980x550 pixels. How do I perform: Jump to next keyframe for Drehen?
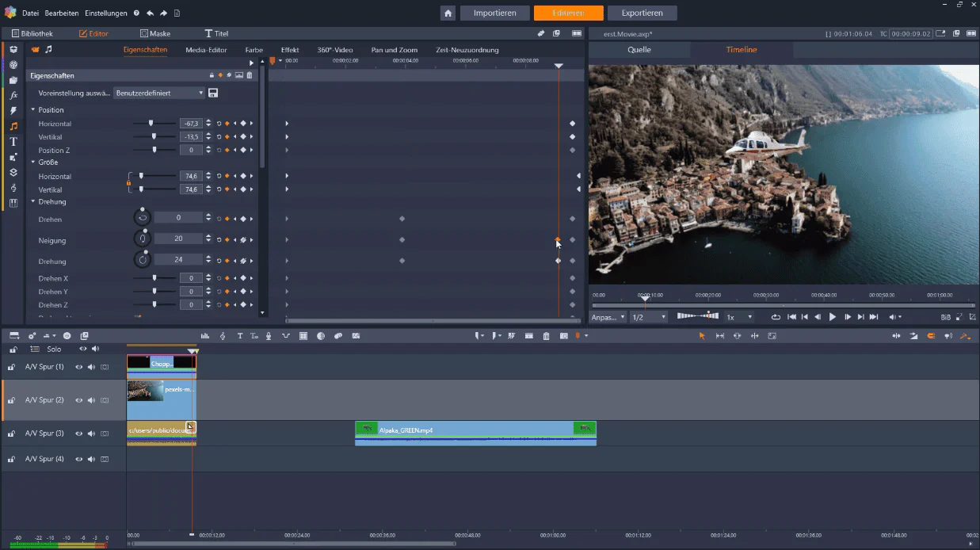[x=252, y=218]
